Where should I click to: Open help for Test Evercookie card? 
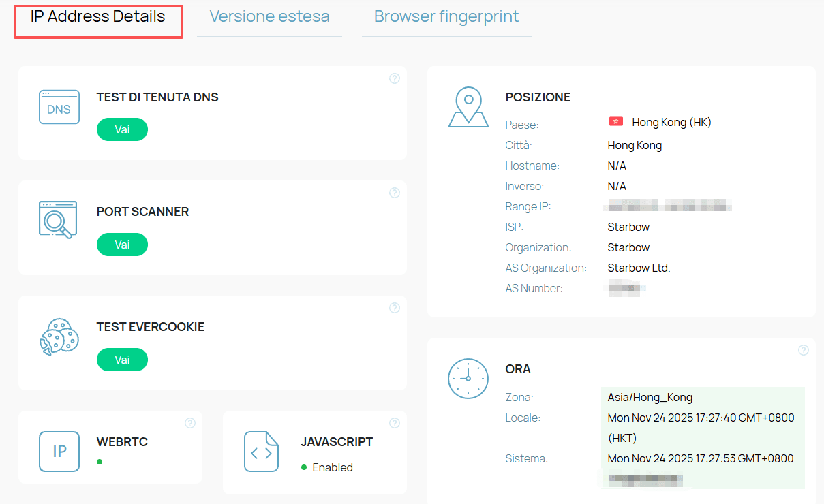[395, 308]
